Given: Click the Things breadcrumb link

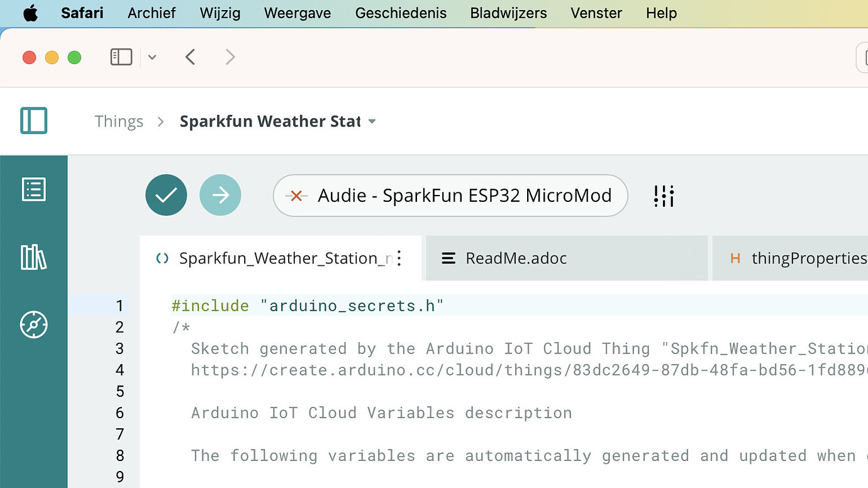Looking at the screenshot, I should coord(119,121).
